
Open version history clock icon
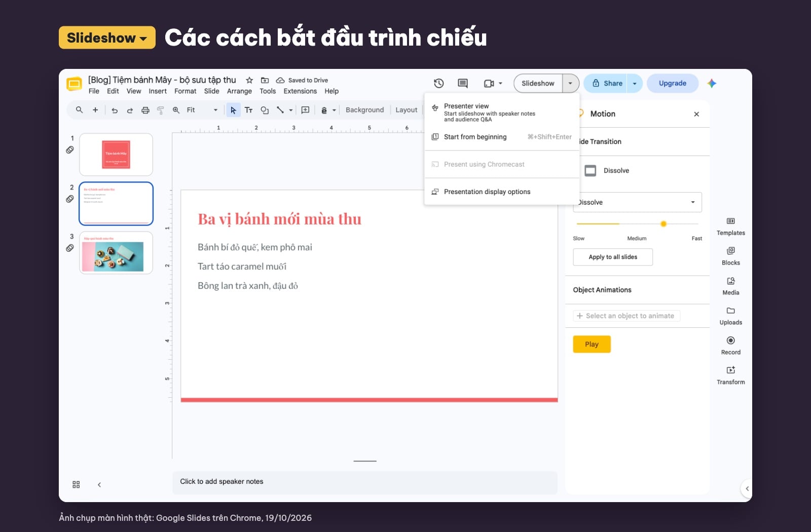click(x=439, y=84)
